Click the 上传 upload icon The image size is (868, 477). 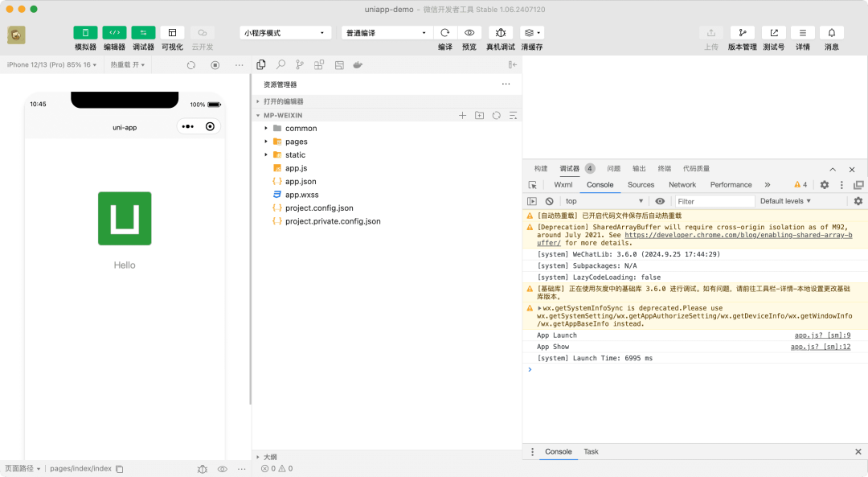coord(711,33)
